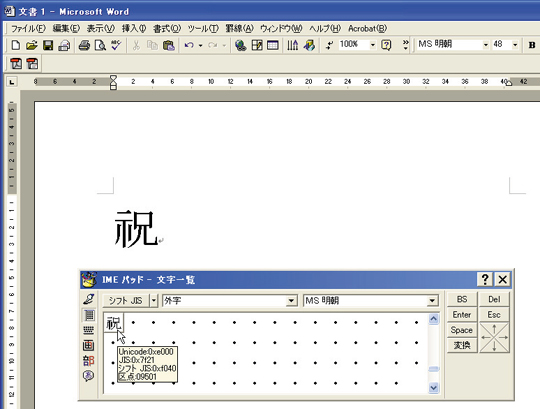Click the BS button in IME Pad
540x409 pixels.
pyautogui.click(x=462, y=299)
